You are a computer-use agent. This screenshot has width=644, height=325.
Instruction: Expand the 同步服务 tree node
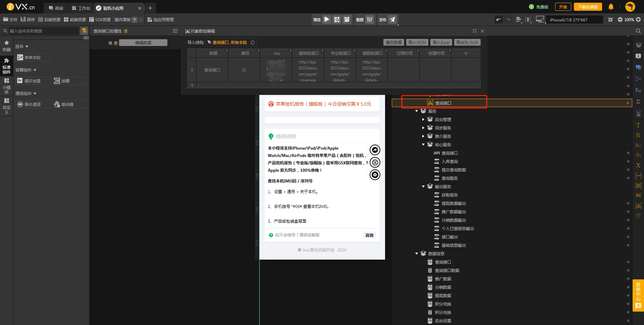click(x=423, y=128)
